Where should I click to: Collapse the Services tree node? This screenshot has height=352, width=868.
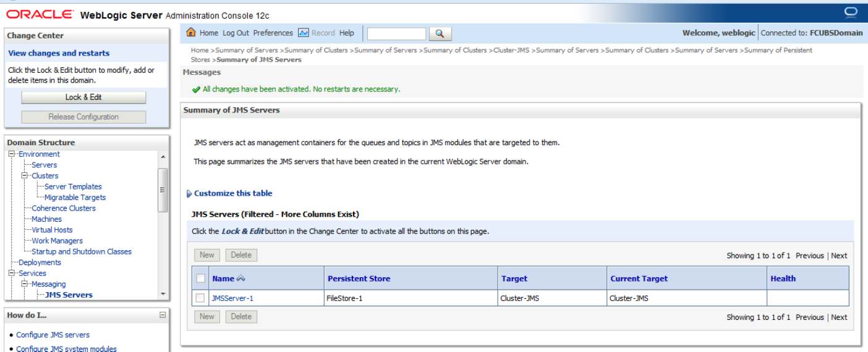[11, 273]
